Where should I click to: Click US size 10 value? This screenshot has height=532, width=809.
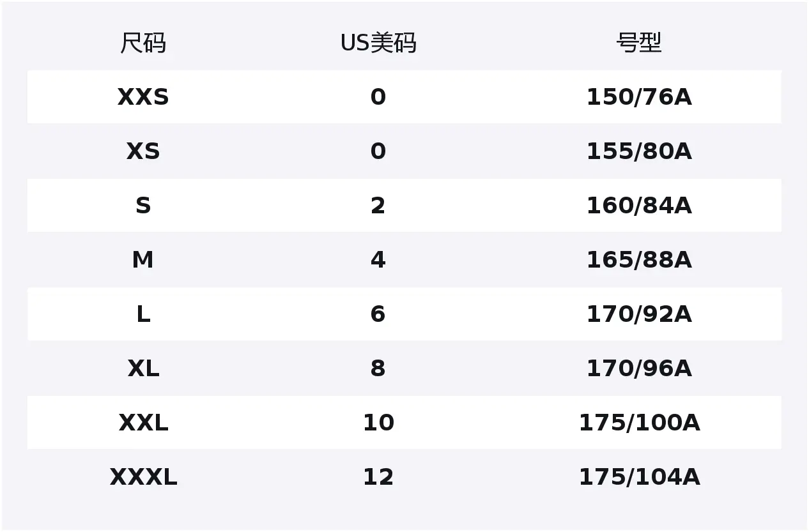click(378, 423)
